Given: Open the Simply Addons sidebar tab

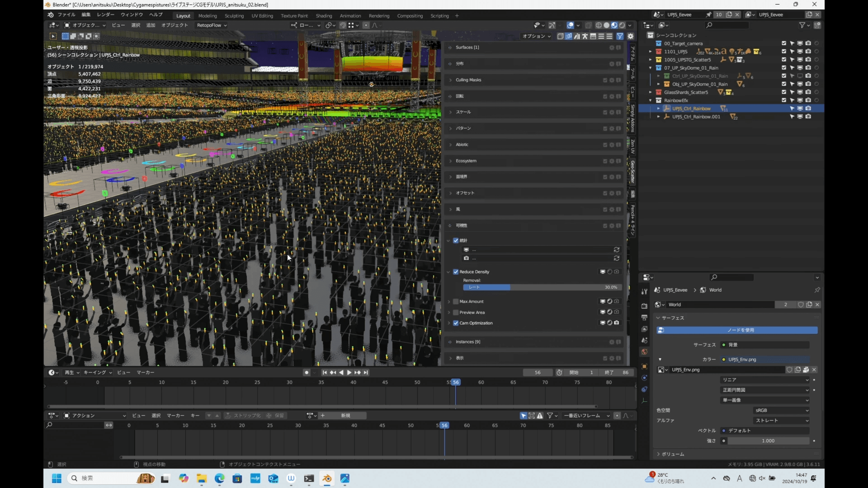Looking at the screenshot, I should pyautogui.click(x=632, y=118).
